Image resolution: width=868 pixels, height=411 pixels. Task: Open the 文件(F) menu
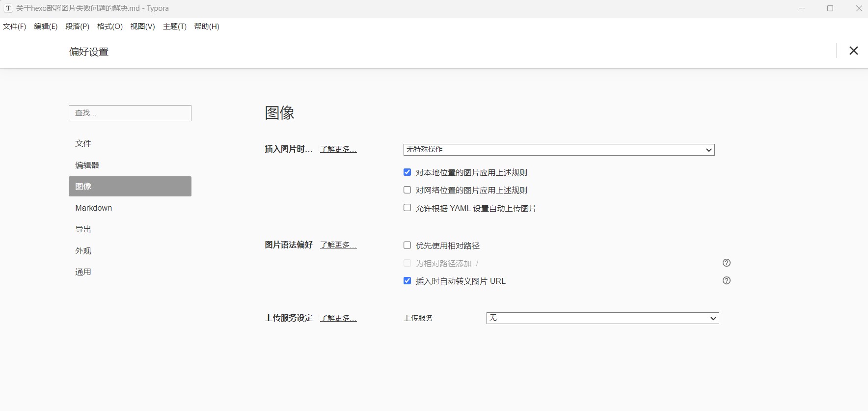click(14, 27)
